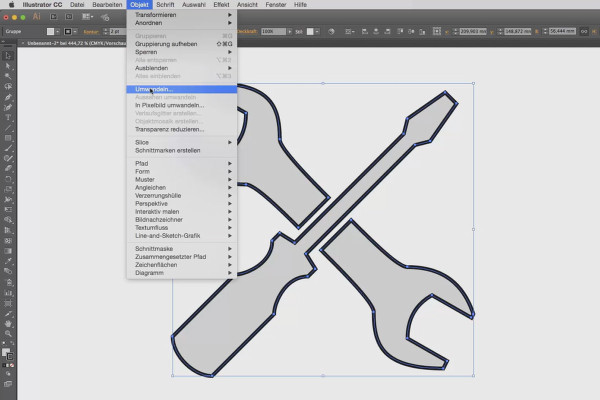Select the Zoom magnifier tool
Screen dimensions: 600x400
point(8,334)
